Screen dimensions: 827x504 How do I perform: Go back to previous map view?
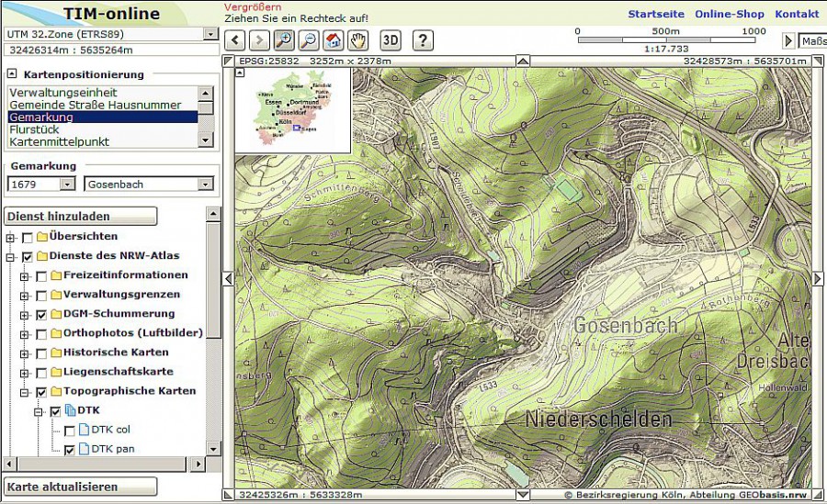(x=236, y=39)
